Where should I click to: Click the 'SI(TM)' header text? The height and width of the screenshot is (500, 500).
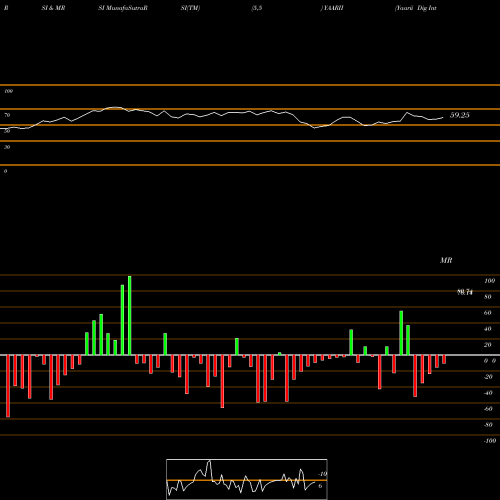[x=190, y=8]
